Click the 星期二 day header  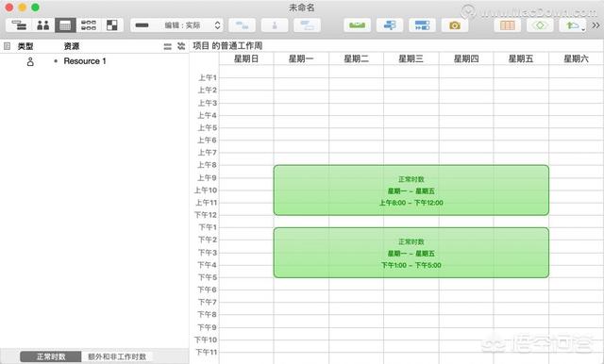point(356,58)
